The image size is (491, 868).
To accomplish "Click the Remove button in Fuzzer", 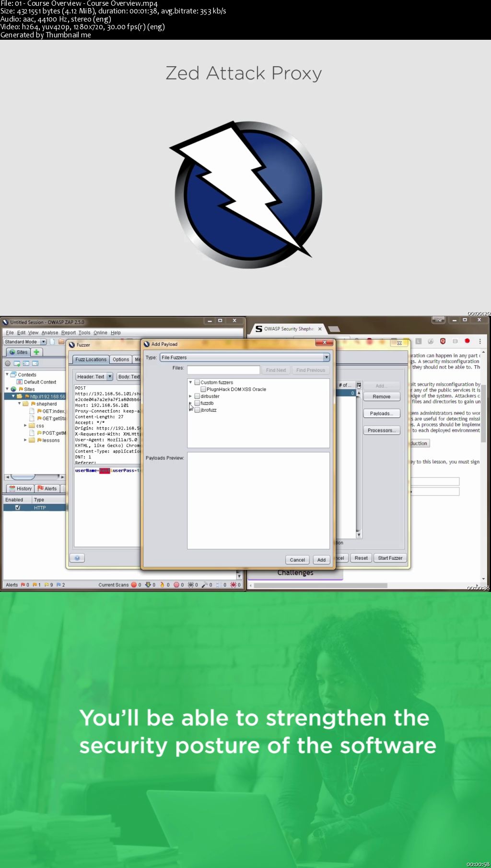I will coord(382,397).
